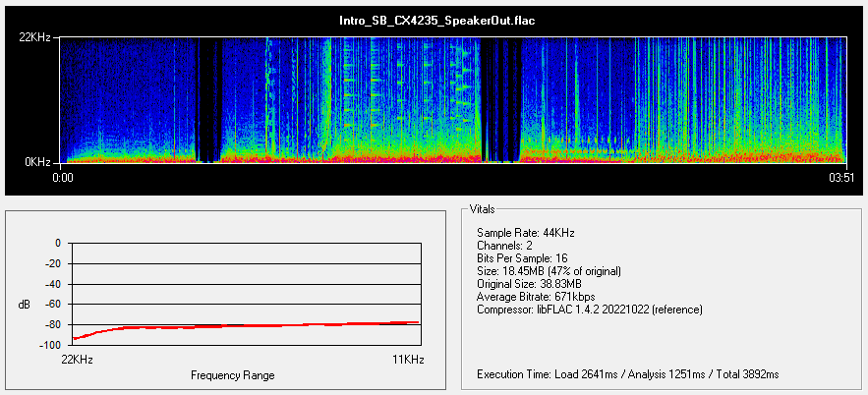Select the Average Bitrate: 671kbps line
Viewport: 868px width, 395px height.
click(x=536, y=297)
